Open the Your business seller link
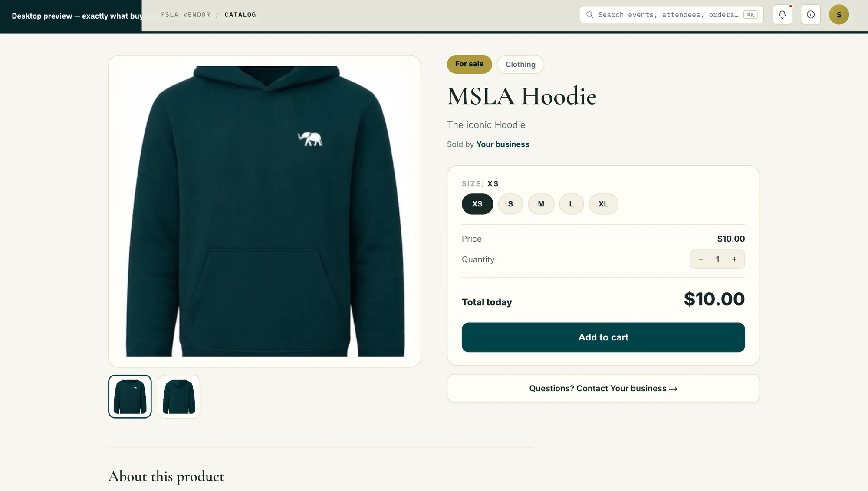This screenshot has width=868, height=491. click(503, 144)
